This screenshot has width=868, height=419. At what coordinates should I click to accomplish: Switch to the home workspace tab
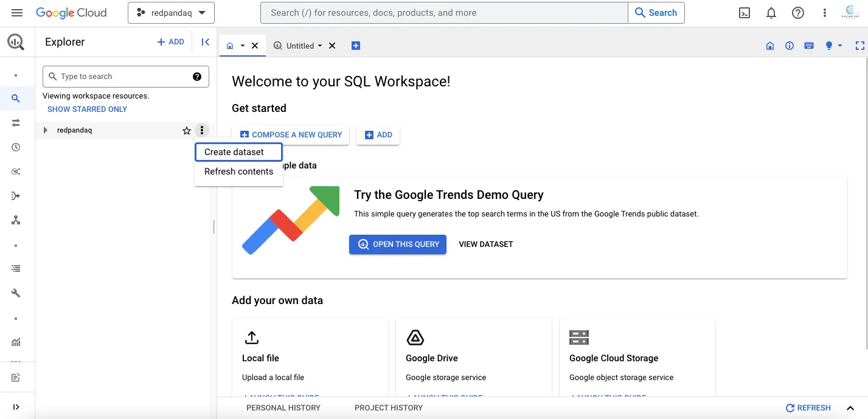[x=230, y=46]
